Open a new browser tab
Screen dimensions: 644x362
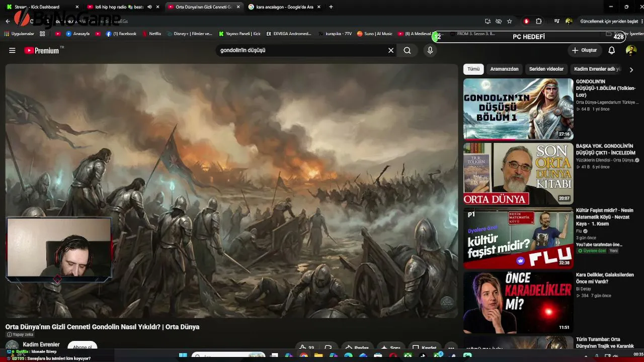pos(331,7)
